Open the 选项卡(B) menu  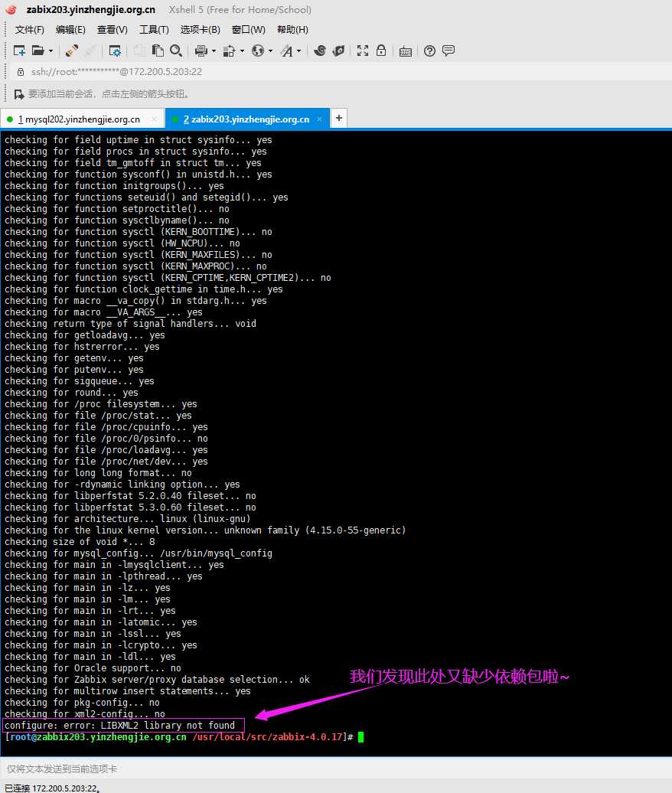[201, 30]
